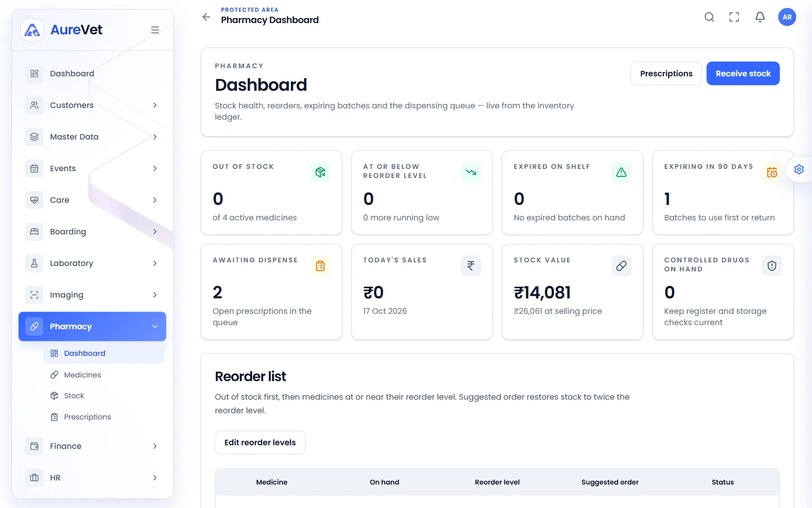This screenshot has width=812, height=508.
Task: Collapse the Pharmacy sidebar section
Action: click(x=92, y=326)
